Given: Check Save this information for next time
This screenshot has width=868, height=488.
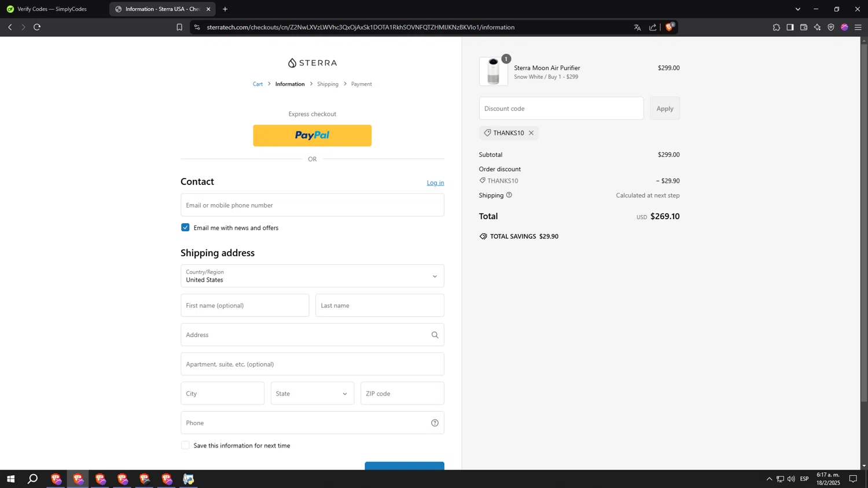Looking at the screenshot, I should (185, 445).
